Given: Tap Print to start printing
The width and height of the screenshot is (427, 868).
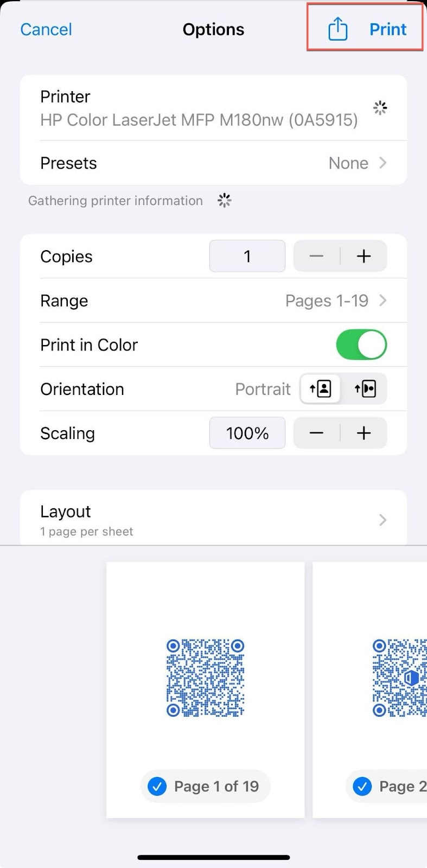Looking at the screenshot, I should pyautogui.click(x=388, y=29).
